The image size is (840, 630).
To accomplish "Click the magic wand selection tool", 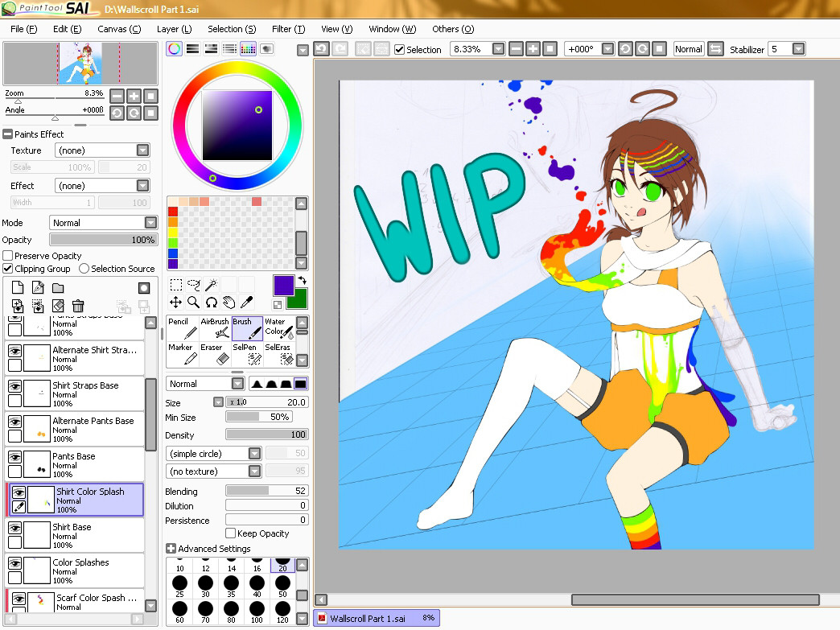I will tap(212, 285).
